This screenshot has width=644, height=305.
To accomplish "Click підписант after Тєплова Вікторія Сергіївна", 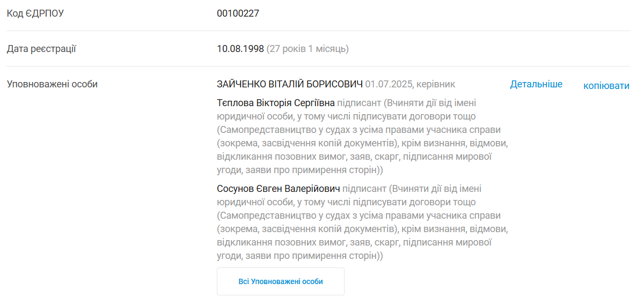I will tap(358, 102).
